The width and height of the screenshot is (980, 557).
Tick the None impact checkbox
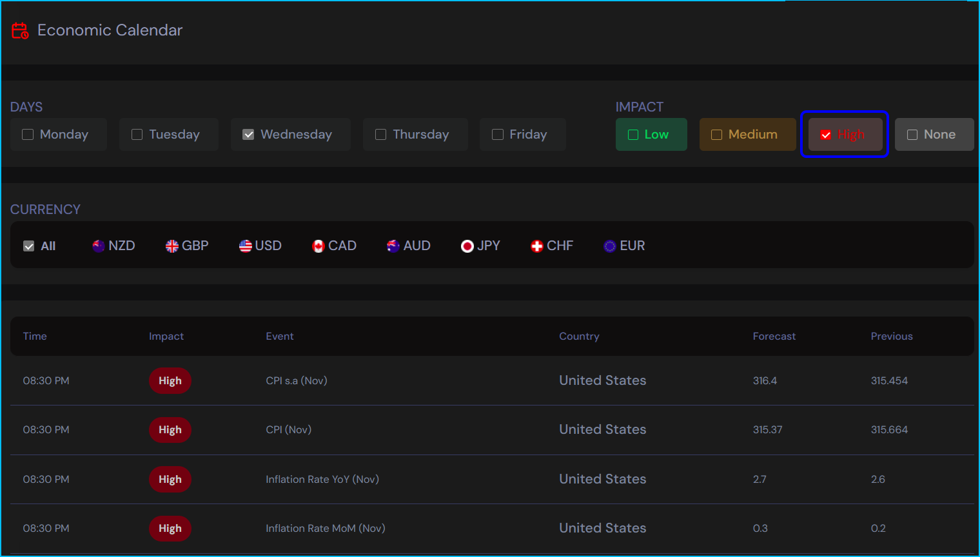pyautogui.click(x=912, y=135)
